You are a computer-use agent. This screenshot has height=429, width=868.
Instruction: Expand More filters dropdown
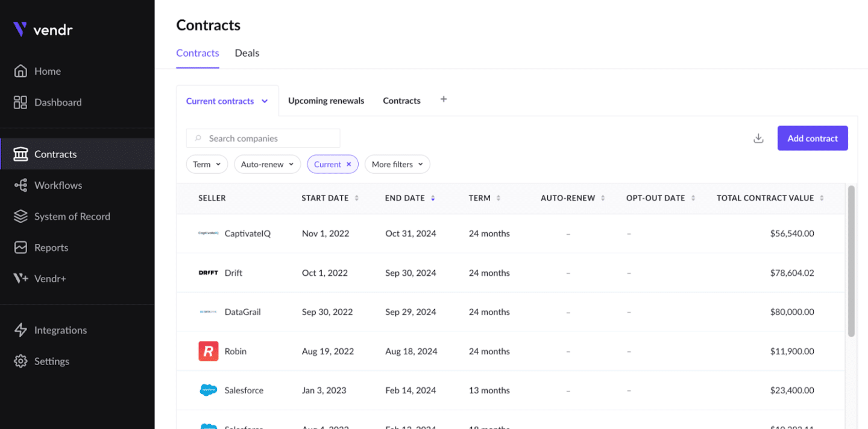(397, 164)
